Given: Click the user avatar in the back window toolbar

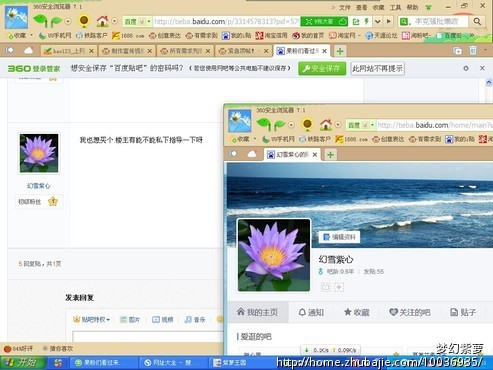Looking at the screenshot, I should click(x=16, y=17).
